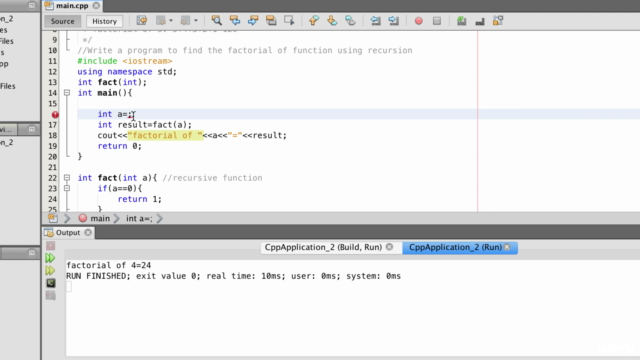Viewport: 640px width, 360px height.
Task: Toggle Highlight Search icon
Action: [271, 21]
